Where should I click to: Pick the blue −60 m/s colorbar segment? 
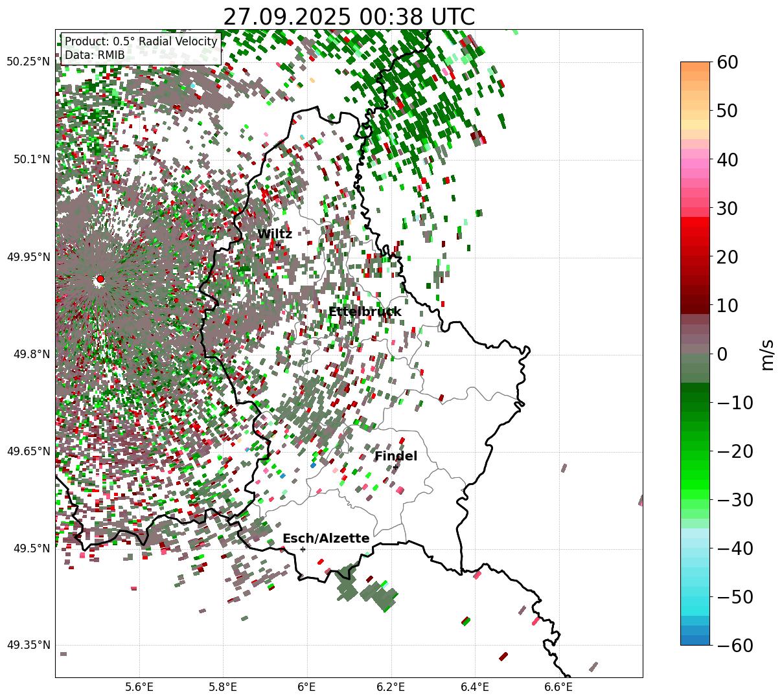[695, 640]
